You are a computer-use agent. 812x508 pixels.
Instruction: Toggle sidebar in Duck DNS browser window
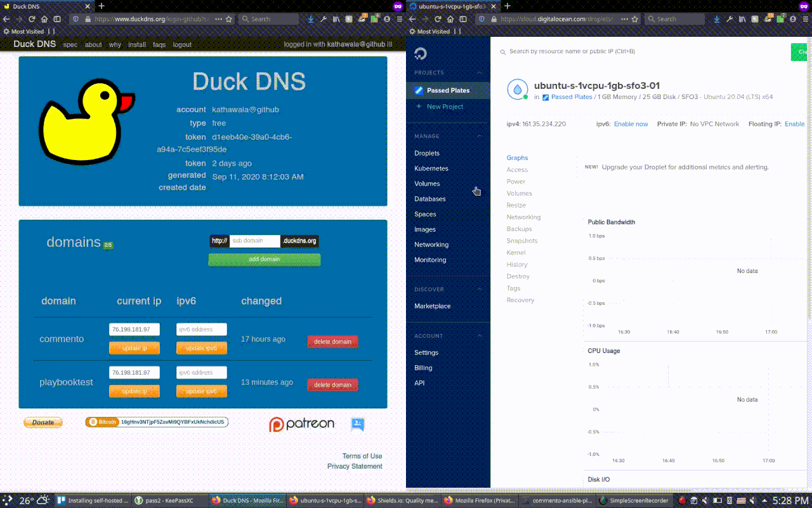(x=57, y=19)
